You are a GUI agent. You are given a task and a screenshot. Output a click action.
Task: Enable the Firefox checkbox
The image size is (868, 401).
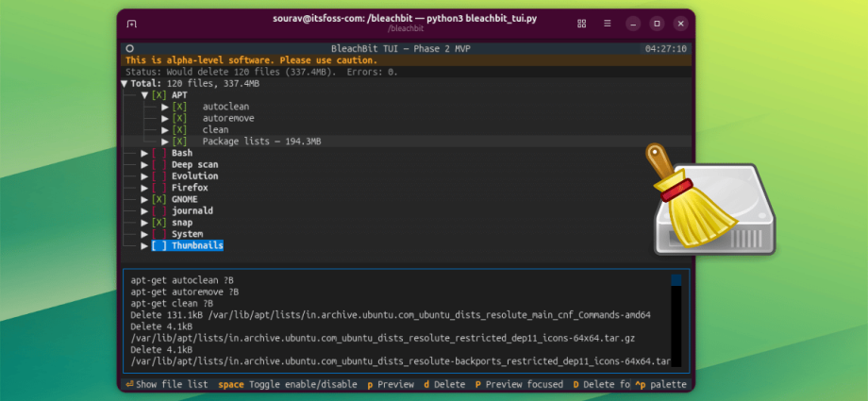[x=159, y=189]
